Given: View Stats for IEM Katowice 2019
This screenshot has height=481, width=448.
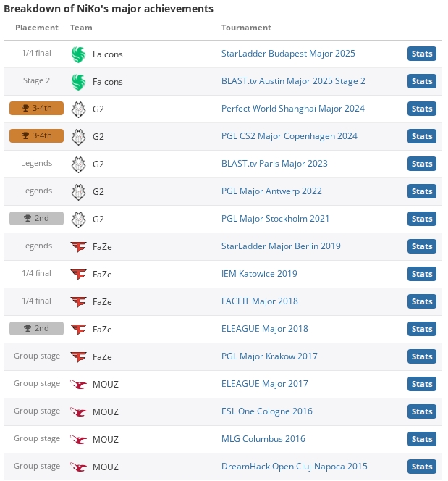Looking at the screenshot, I should click(422, 274).
